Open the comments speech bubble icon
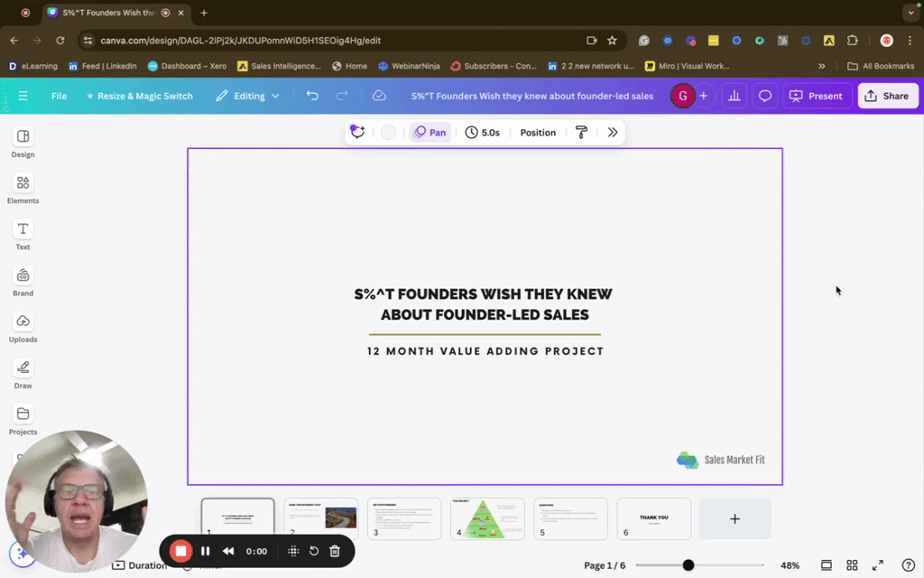Screen dimensions: 924x578 (765, 96)
